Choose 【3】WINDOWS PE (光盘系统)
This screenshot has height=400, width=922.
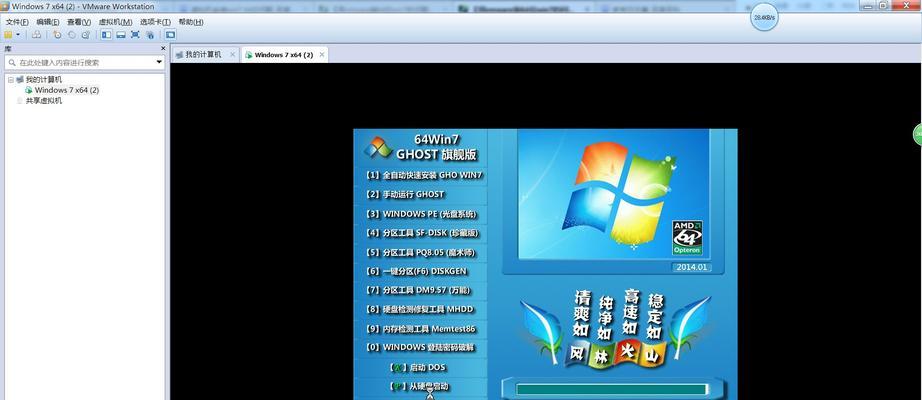[x=422, y=214]
